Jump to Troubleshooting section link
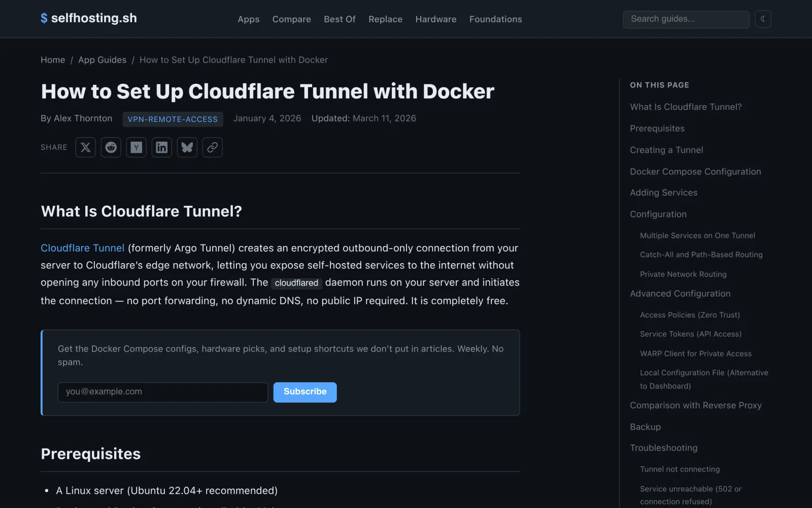This screenshot has width=812, height=508. [664, 448]
